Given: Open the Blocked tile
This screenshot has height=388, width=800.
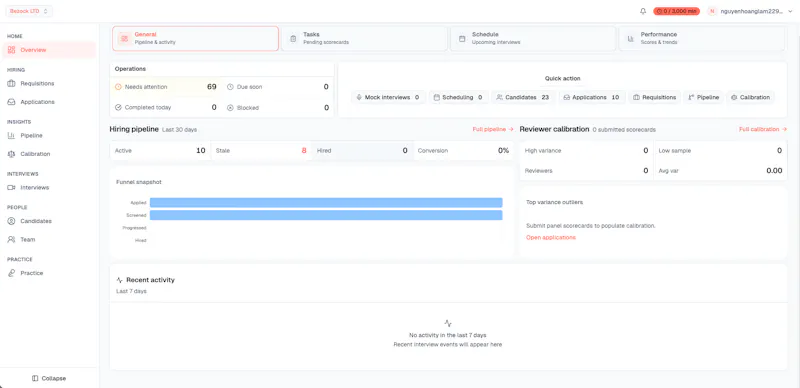Looking at the screenshot, I should 278,108.
